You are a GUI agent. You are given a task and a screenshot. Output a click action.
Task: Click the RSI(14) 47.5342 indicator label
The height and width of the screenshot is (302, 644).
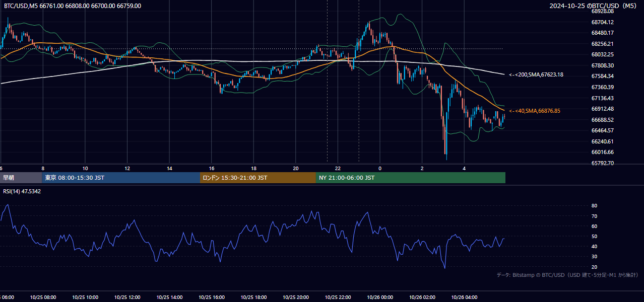(x=22, y=191)
